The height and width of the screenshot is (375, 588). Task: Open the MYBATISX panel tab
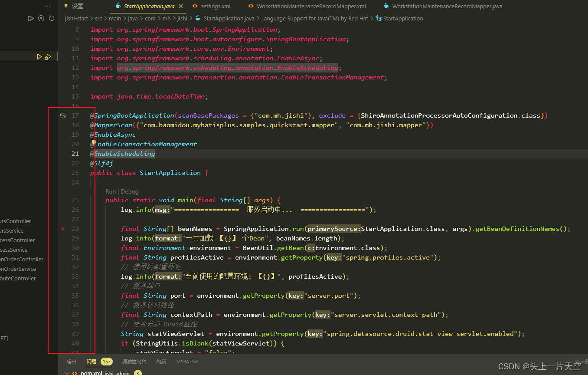click(x=187, y=362)
